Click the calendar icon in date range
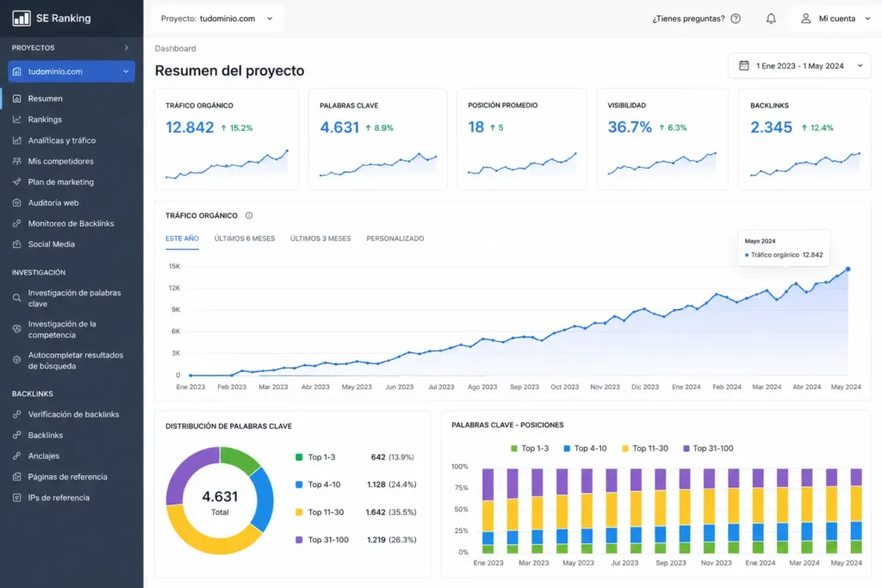This screenshot has height=588, width=882. 743,65
